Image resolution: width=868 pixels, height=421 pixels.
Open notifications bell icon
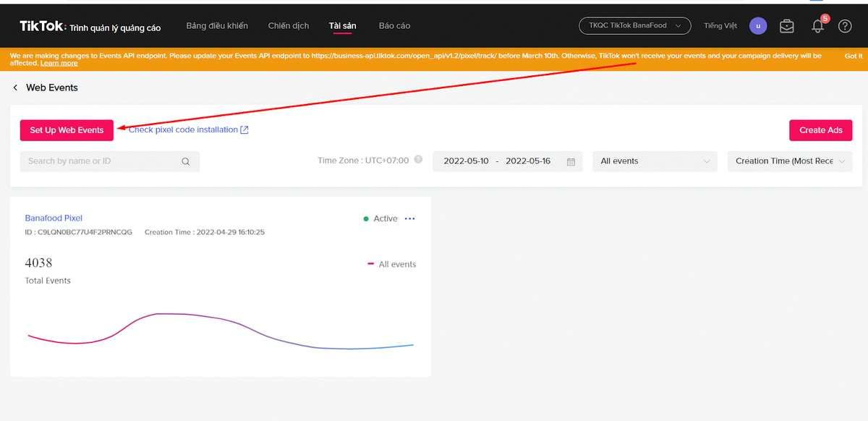pyautogui.click(x=818, y=26)
